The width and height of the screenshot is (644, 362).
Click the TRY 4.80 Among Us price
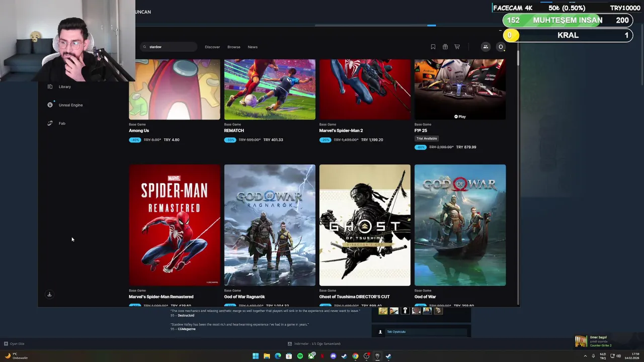[172, 140]
